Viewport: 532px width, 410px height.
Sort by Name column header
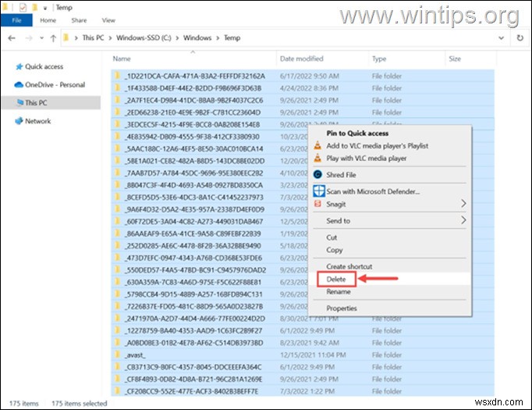(122, 59)
